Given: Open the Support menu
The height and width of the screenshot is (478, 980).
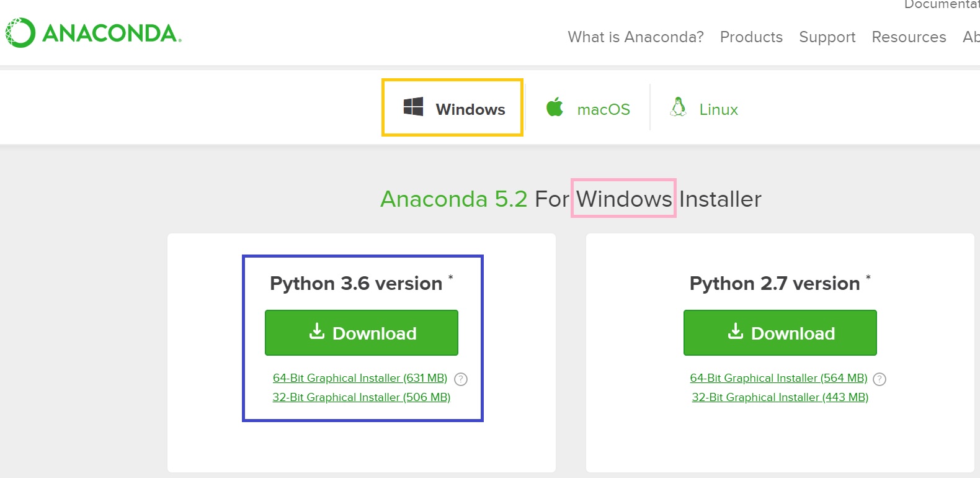Looking at the screenshot, I should click(827, 37).
